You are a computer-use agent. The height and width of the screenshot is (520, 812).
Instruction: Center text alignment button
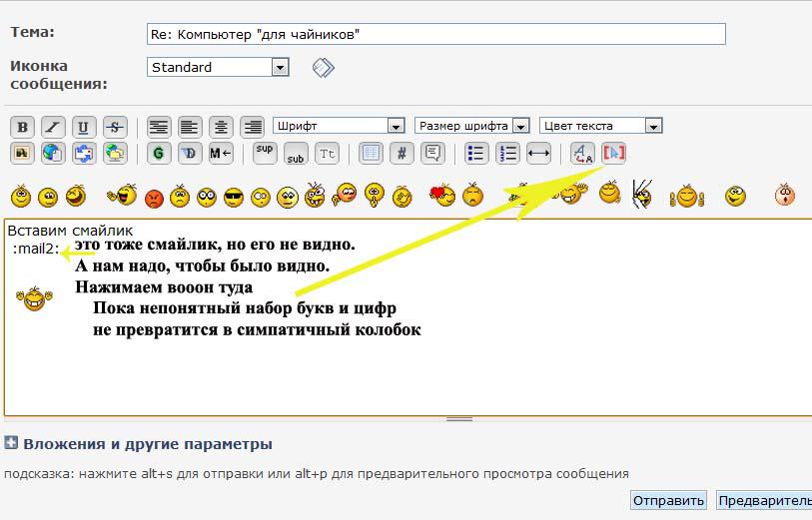point(221,127)
